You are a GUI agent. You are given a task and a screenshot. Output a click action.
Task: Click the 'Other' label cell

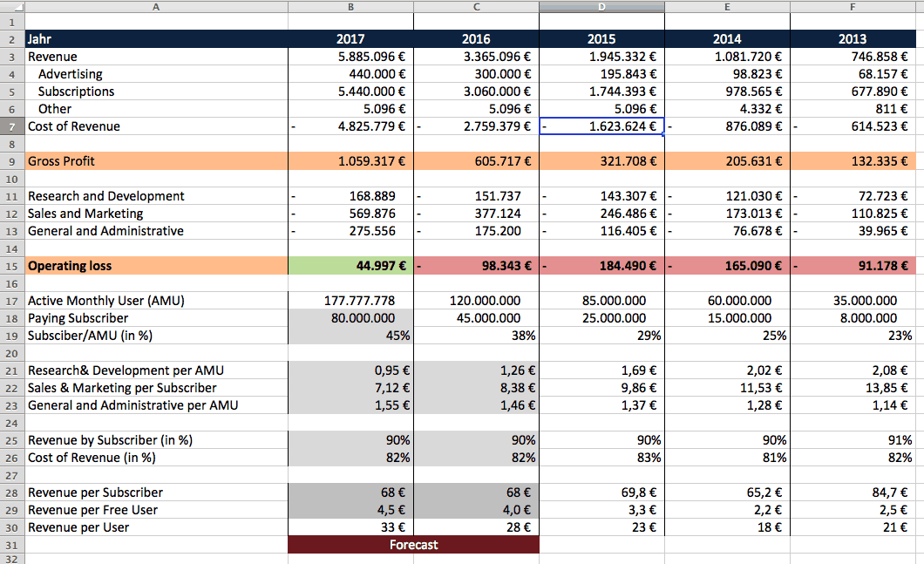(156, 109)
